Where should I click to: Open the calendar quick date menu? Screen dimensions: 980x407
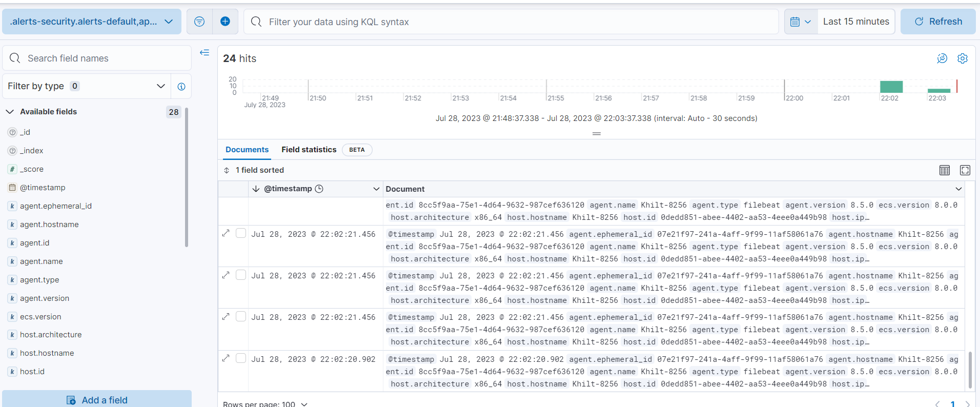[801, 22]
